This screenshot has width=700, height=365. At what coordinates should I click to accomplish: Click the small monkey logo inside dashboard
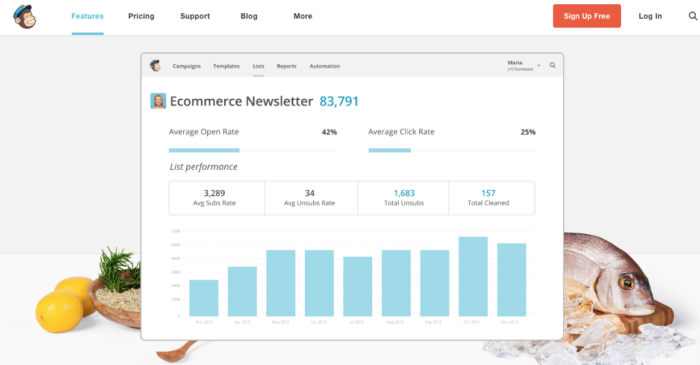click(x=155, y=65)
